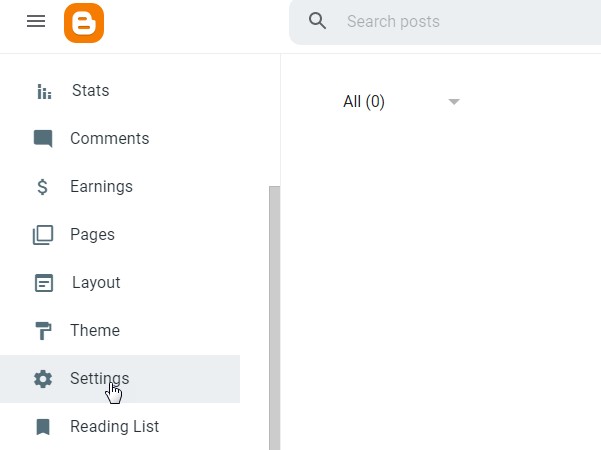
Task: Select Earnings in the sidebar
Action: point(101,187)
